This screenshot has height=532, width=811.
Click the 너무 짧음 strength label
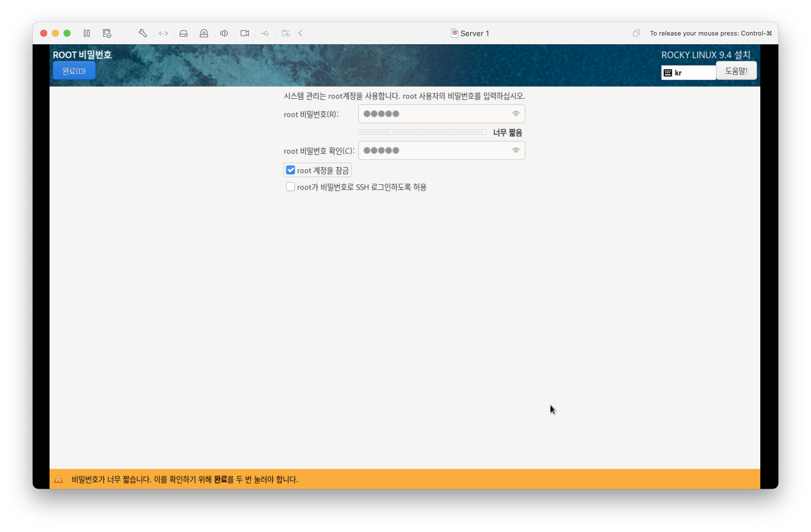pos(507,133)
